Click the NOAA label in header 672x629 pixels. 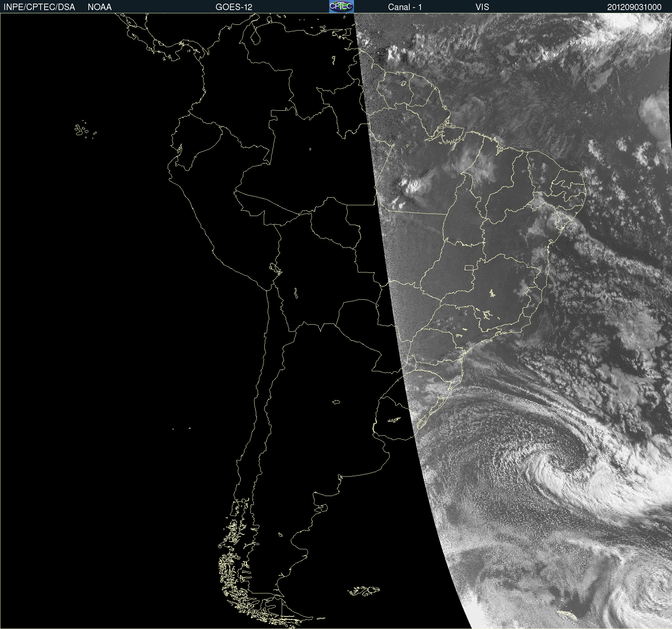pyautogui.click(x=100, y=7)
